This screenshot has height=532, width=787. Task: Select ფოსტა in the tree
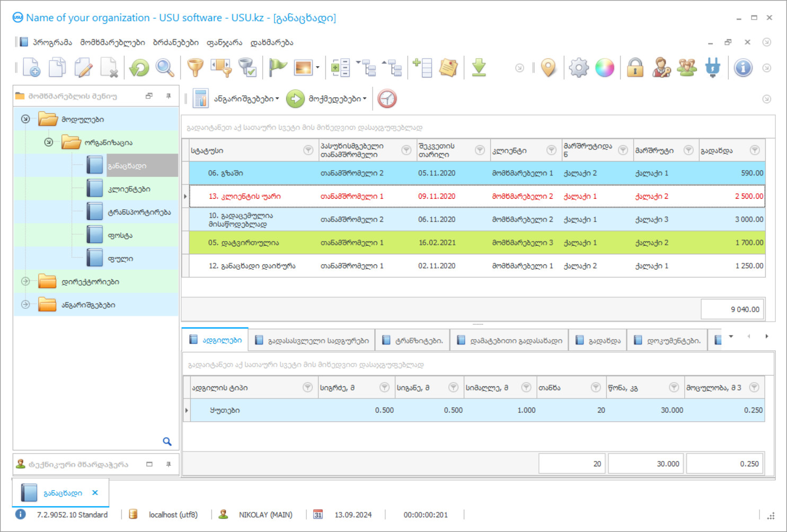120,235
